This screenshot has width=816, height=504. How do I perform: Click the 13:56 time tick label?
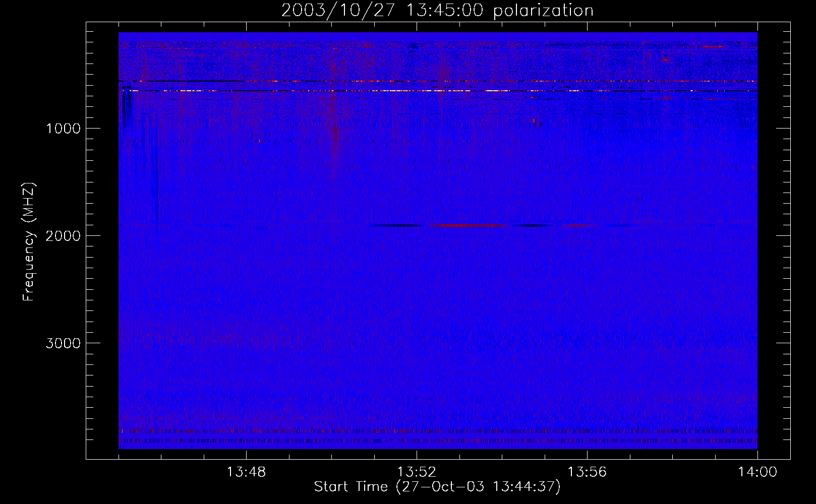click(x=587, y=472)
